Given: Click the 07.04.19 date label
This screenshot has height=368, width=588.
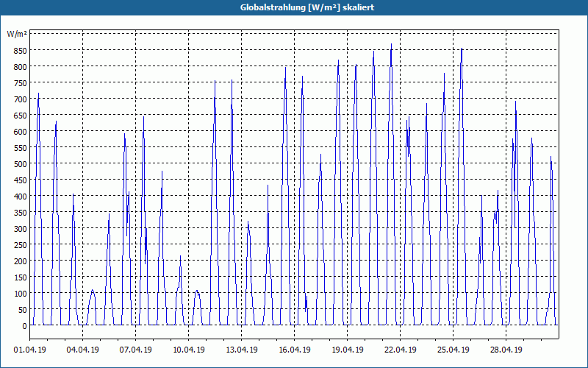Looking at the screenshot, I should [136, 350].
